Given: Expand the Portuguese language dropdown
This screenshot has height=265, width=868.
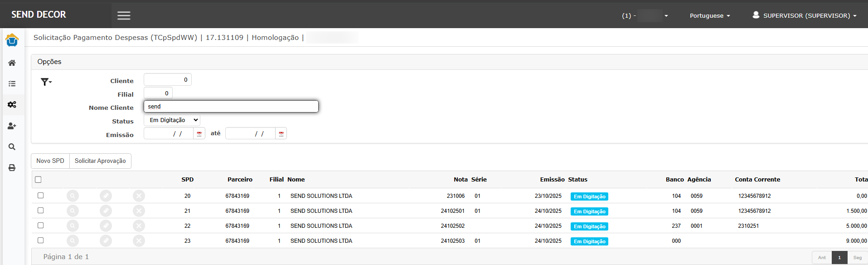Looking at the screenshot, I should click(709, 15).
